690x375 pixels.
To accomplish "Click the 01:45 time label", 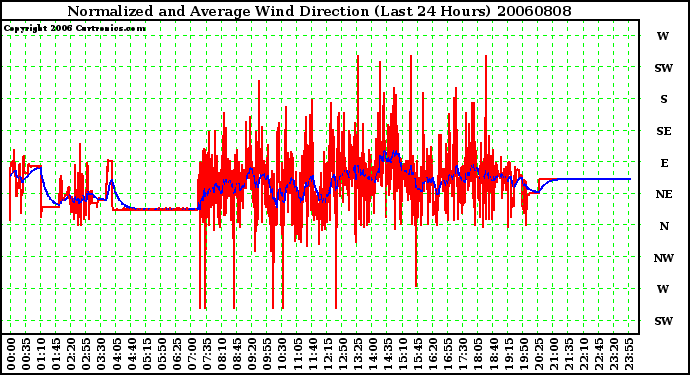I will click(x=56, y=354).
